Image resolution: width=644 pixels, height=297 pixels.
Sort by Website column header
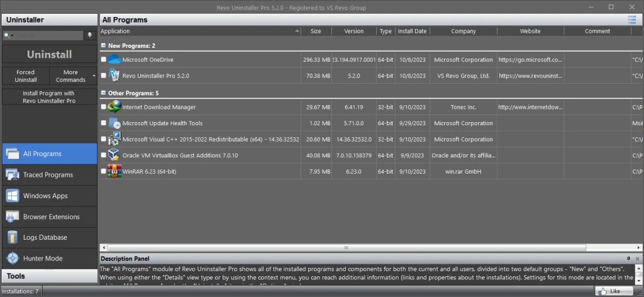(530, 31)
